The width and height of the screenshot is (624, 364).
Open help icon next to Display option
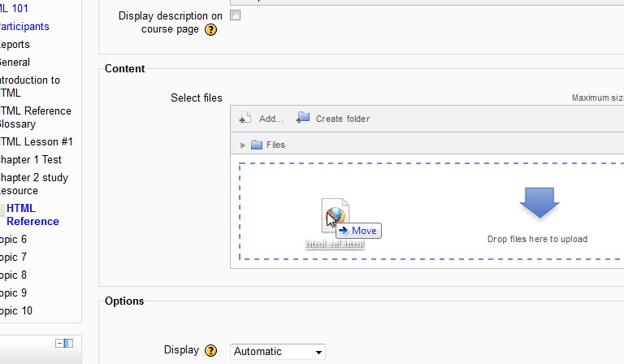pos(210,350)
